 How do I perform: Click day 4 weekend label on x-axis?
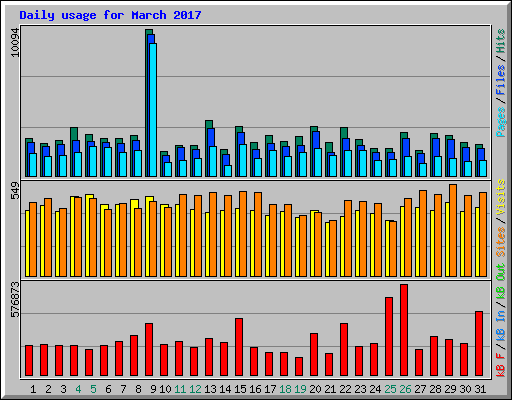pyautogui.click(x=78, y=389)
